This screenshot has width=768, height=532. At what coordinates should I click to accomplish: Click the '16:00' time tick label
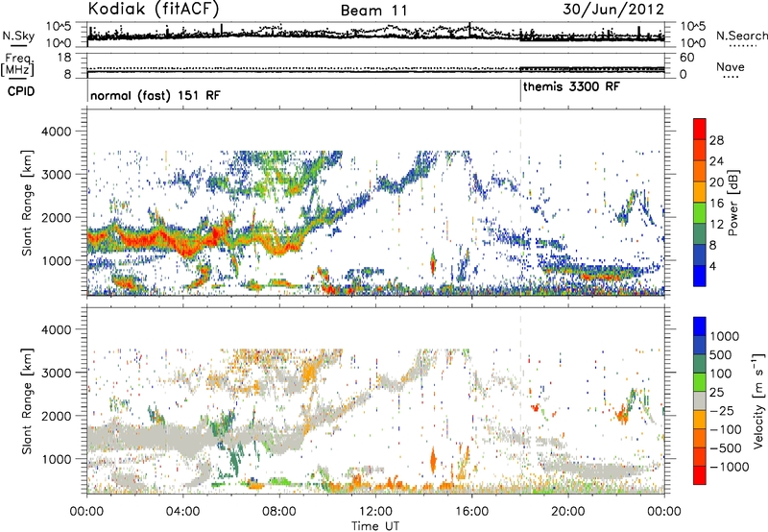(x=471, y=512)
